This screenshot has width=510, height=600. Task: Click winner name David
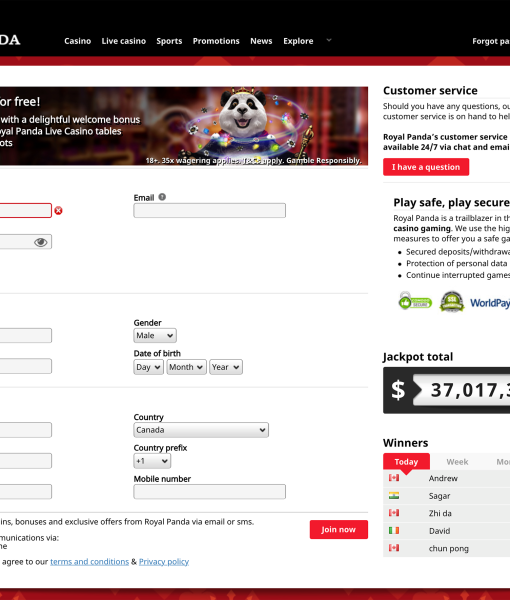[x=439, y=531]
